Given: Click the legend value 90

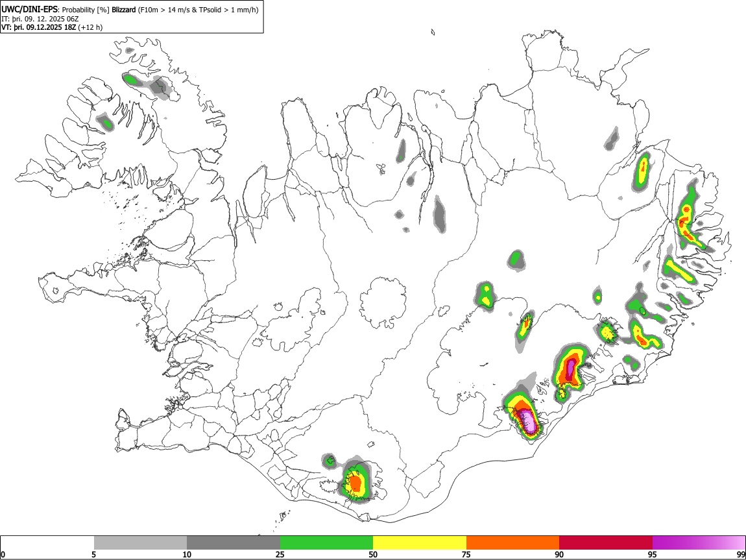Looking at the screenshot, I should pos(559,554).
